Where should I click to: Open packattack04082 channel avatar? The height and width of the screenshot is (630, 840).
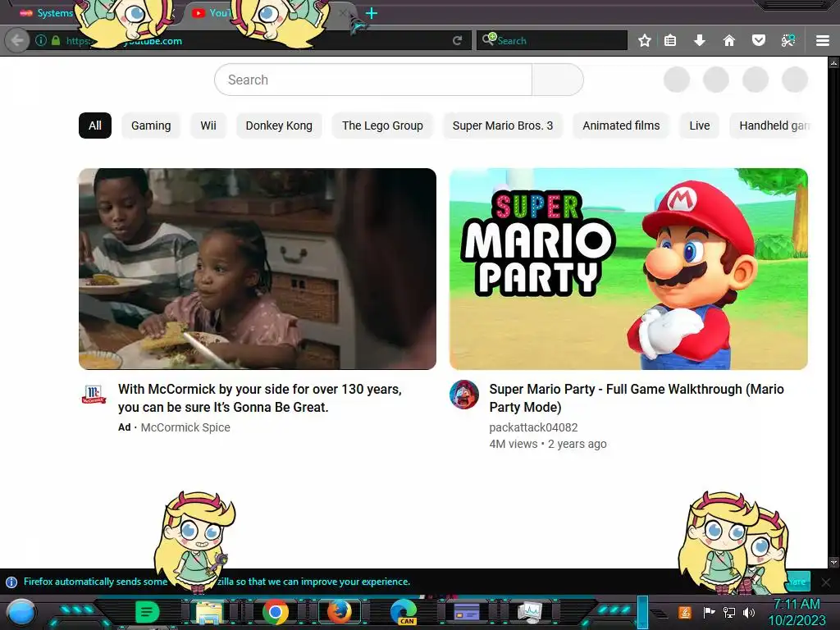tap(464, 395)
